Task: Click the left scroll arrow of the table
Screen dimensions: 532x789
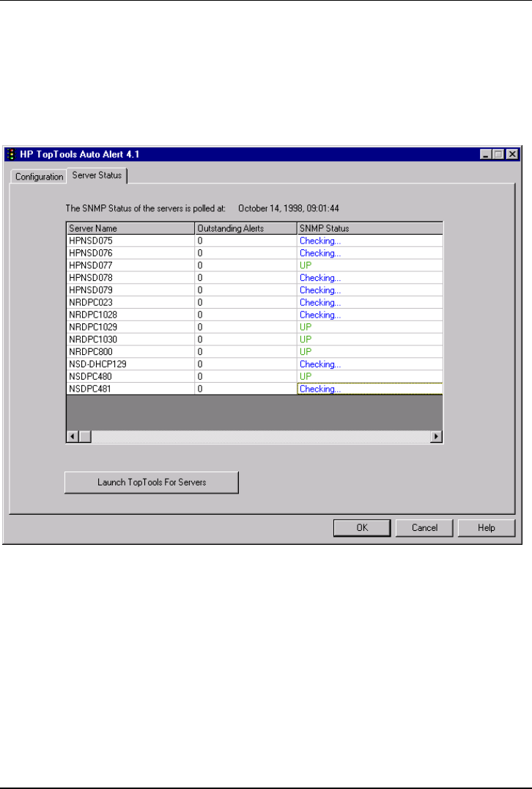Action: 73,437
